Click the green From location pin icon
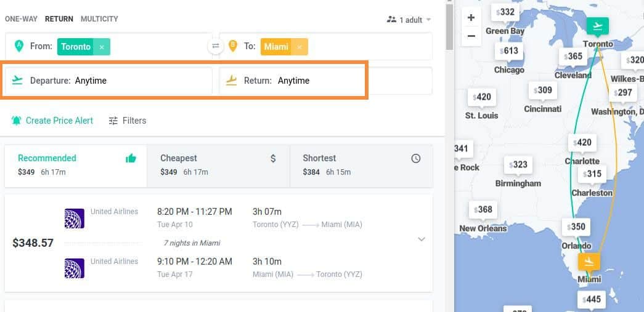This screenshot has height=312, width=644. point(19,46)
